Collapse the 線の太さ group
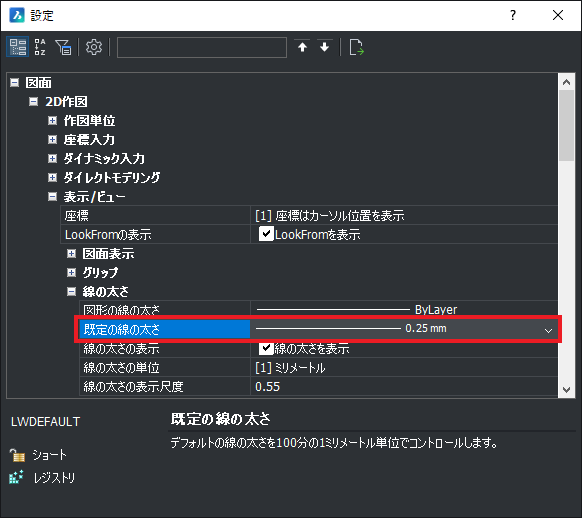 pyautogui.click(x=71, y=292)
